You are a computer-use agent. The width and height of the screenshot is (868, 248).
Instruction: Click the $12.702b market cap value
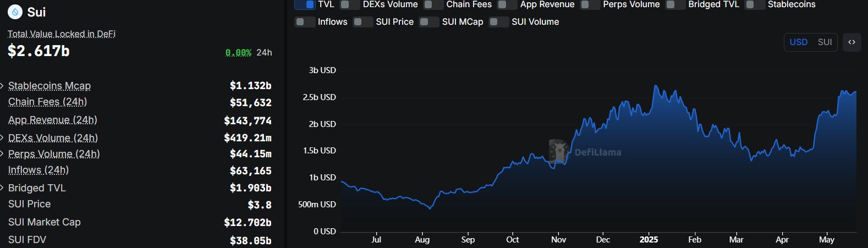[x=248, y=223]
